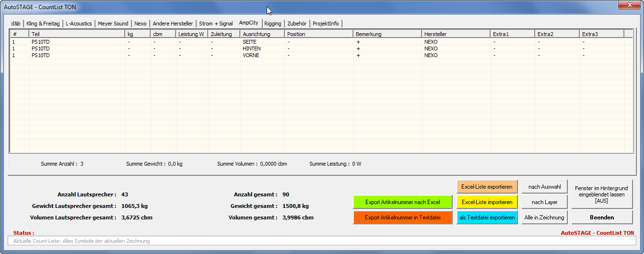Click the yellow Excel-Liste importieren button
This screenshot has width=644, height=254.
pos(487,202)
